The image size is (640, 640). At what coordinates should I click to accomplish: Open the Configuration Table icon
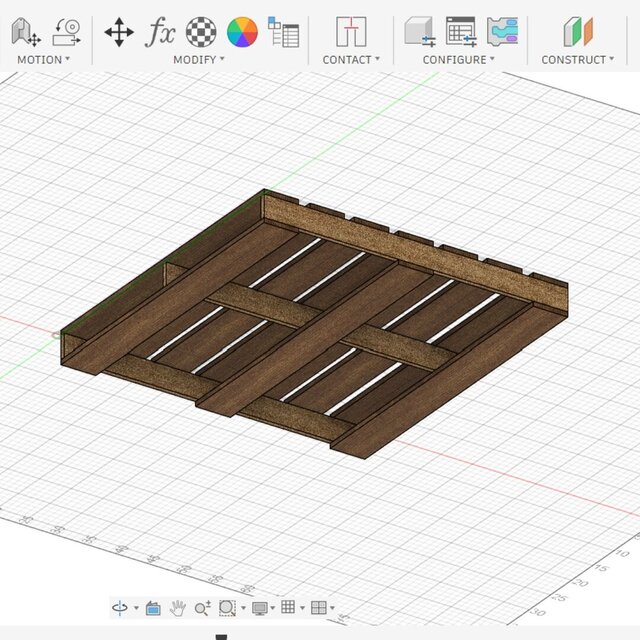pyautogui.click(x=461, y=32)
